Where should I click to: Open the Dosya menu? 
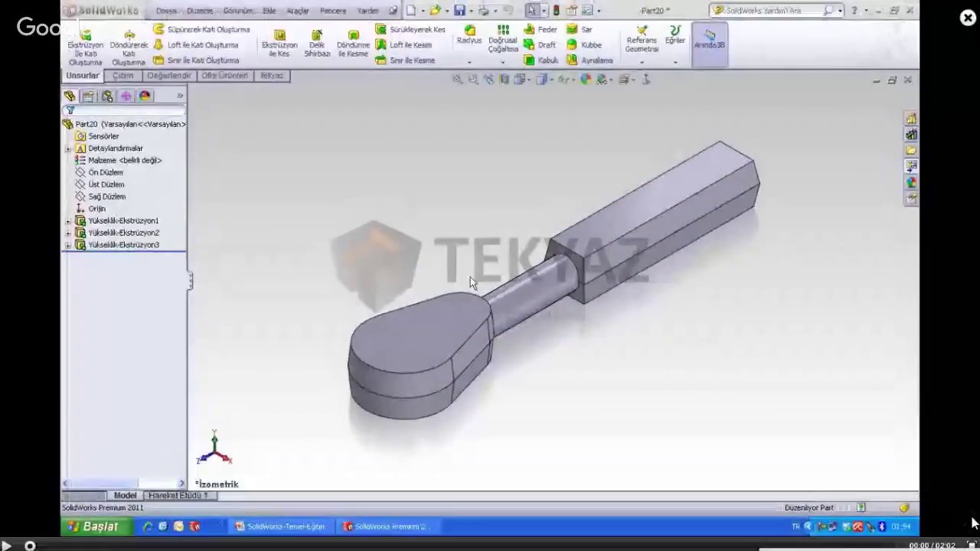(x=166, y=11)
